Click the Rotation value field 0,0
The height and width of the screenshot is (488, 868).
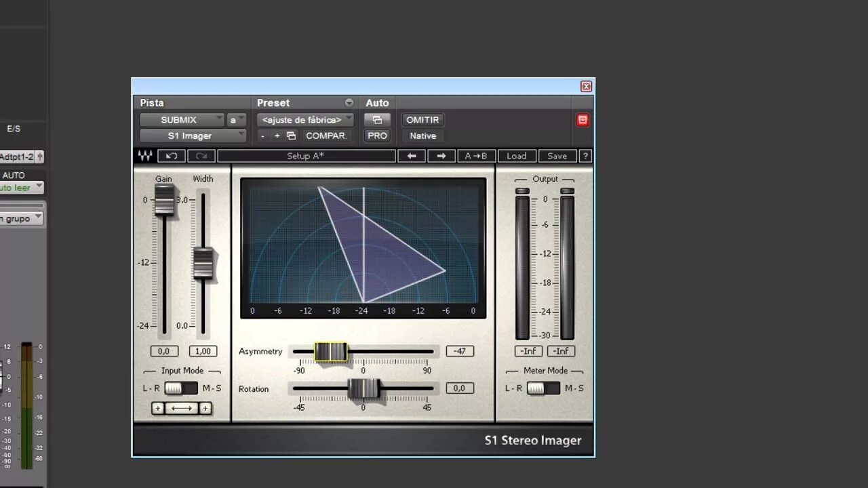460,388
